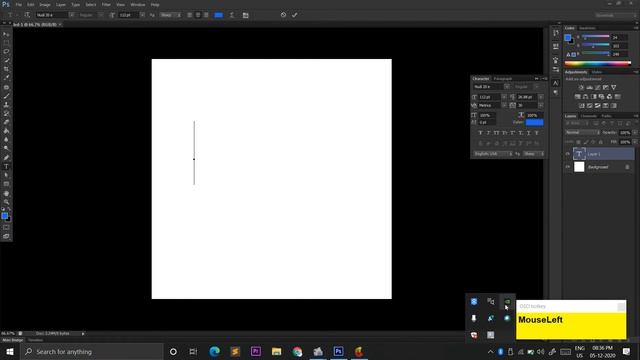Image resolution: width=640 pixels, height=360 pixels.
Task: Open font size dropdown in options bar
Action: click(142, 15)
